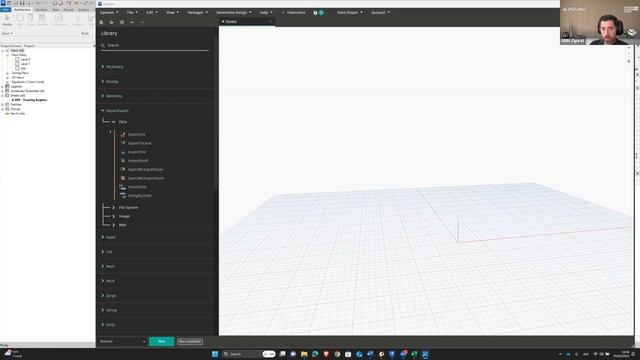The height and width of the screenshot is (360, 640).
Task: Click the library Search field
Action: (155, 45)
